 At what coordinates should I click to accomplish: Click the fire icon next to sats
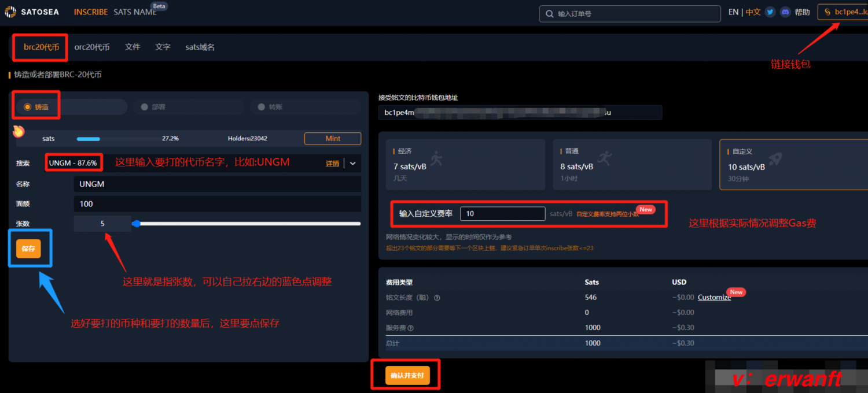[x=19, y=132]
